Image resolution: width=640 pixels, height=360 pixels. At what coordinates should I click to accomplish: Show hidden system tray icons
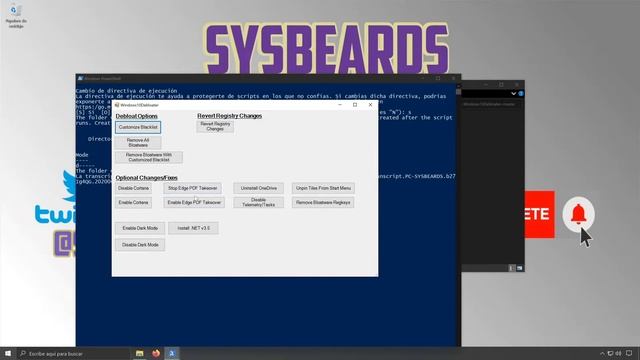coord(602,353)
